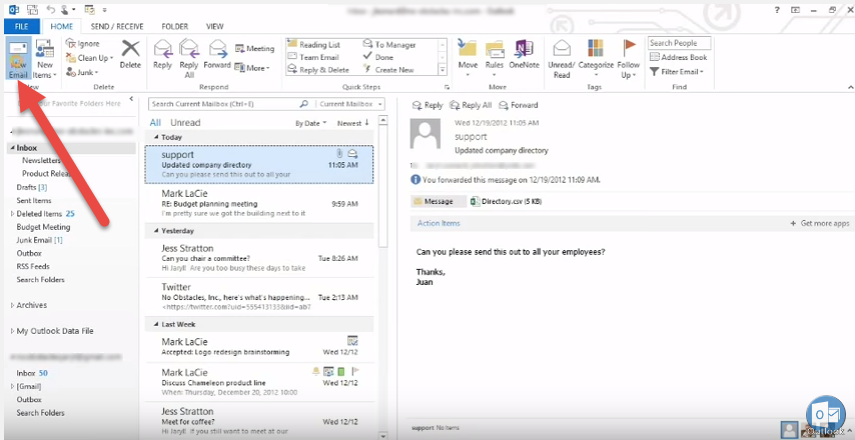Expand the [Gmail] folder
The image size is (855, 440).
tap(13, 387)
